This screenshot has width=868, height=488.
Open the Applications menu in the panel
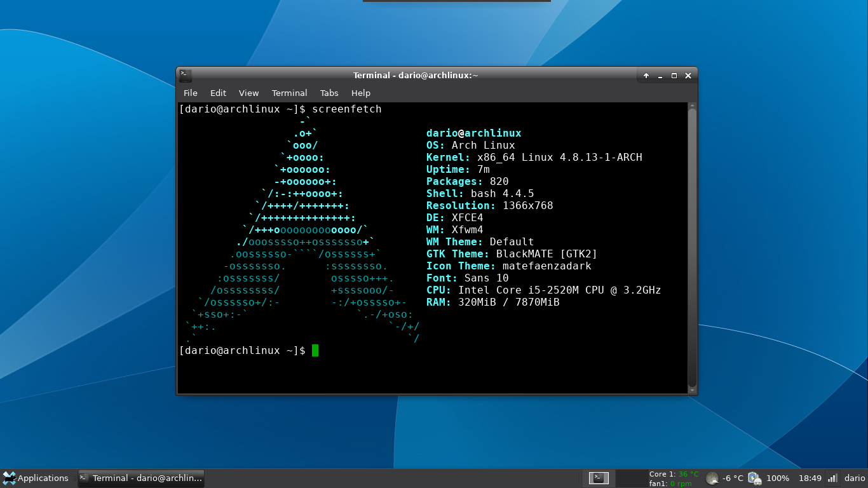click(x=35, y=478)
